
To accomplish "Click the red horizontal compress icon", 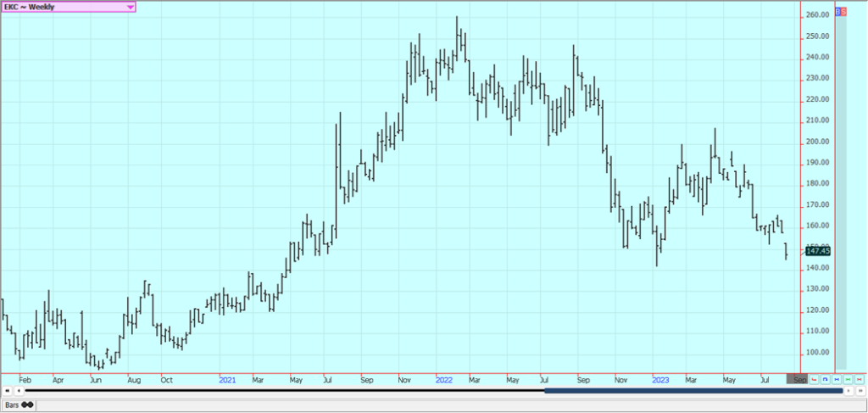I will click(860, 379).
